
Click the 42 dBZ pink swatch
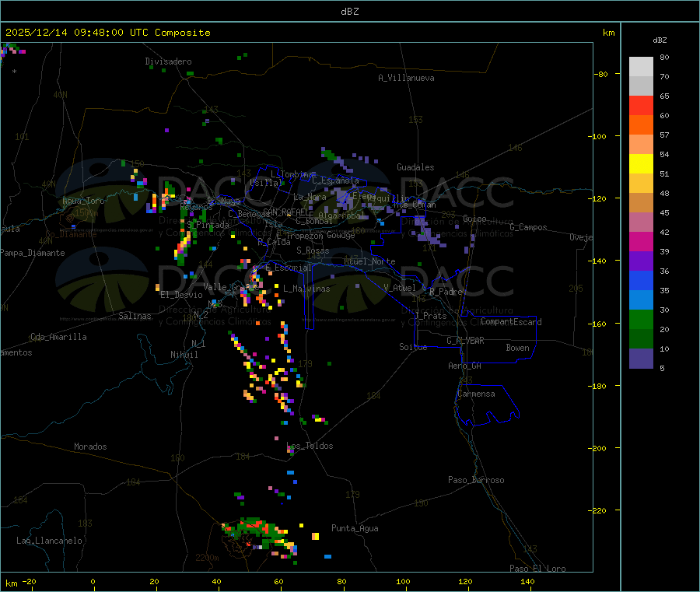[641, 222]
